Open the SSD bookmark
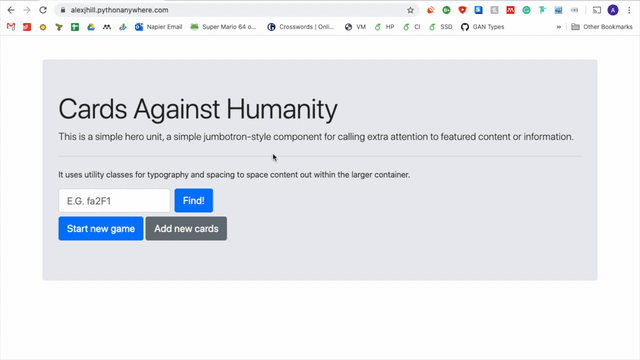The image size is (640, 360). (x=440, y=27)
